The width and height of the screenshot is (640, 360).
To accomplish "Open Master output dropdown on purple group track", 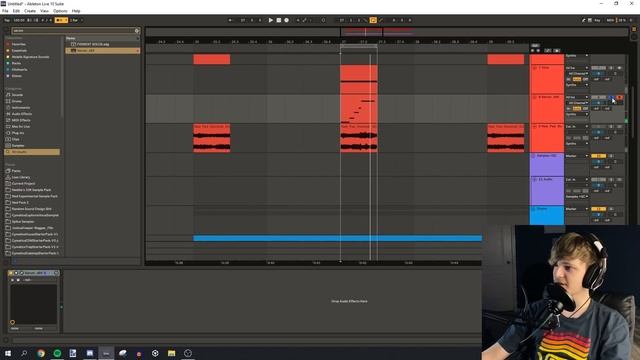I will [577, 156].
